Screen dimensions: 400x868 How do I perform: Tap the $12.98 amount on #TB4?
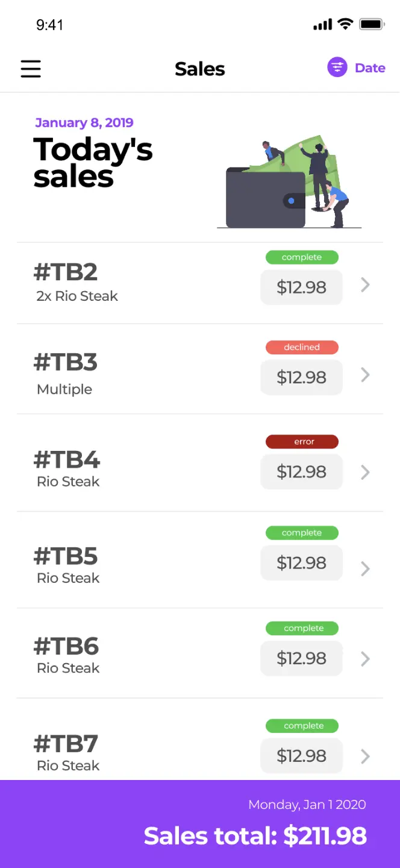coord(301,472)
